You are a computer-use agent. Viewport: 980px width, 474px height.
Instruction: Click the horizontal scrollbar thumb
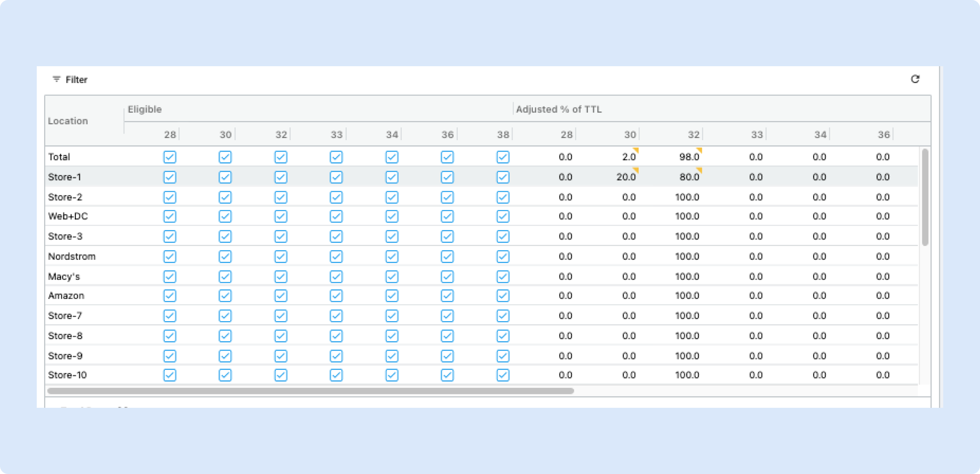click(x=310, y=391)
